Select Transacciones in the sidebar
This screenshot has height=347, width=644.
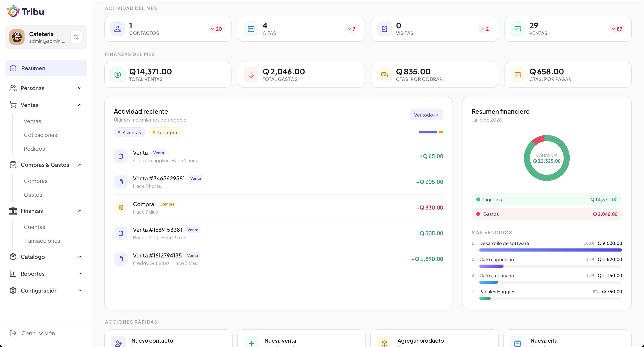[42, 241]
